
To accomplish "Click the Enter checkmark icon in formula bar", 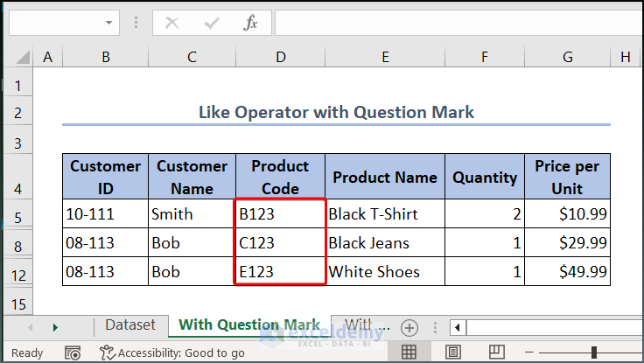I will [x=211, y=23].
